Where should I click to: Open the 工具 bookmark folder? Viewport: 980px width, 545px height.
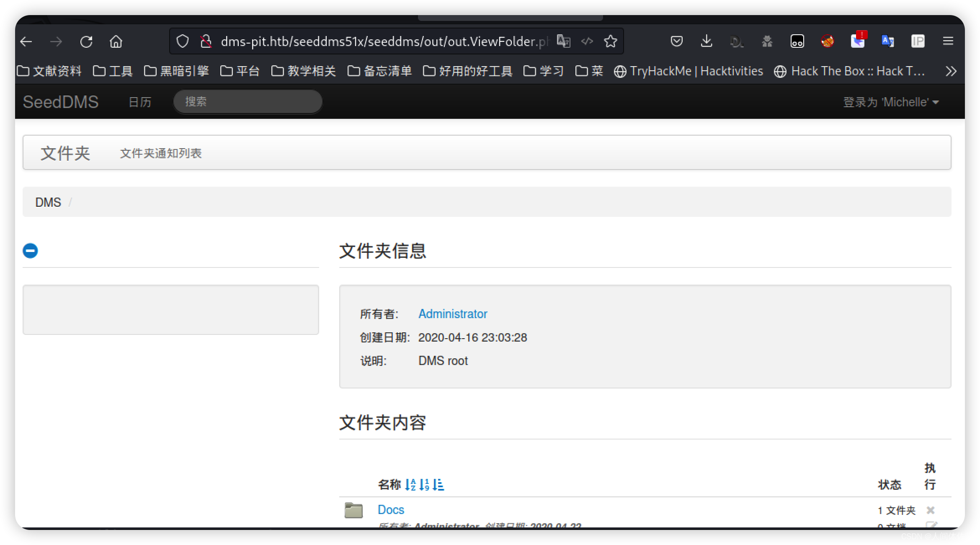click(x=113, y=71)
